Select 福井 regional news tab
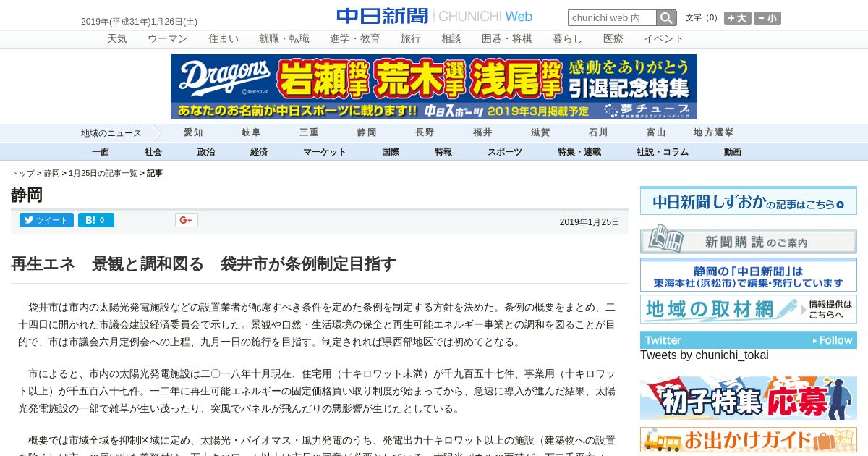868x456 pixels. pyautogui.click(x=482, y=132)
